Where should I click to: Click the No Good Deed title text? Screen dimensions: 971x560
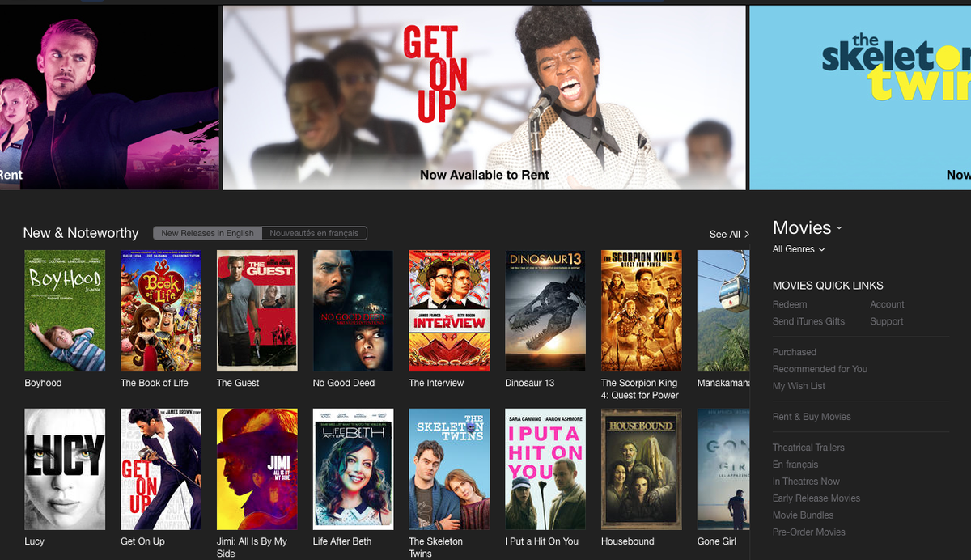click(344, 383)
